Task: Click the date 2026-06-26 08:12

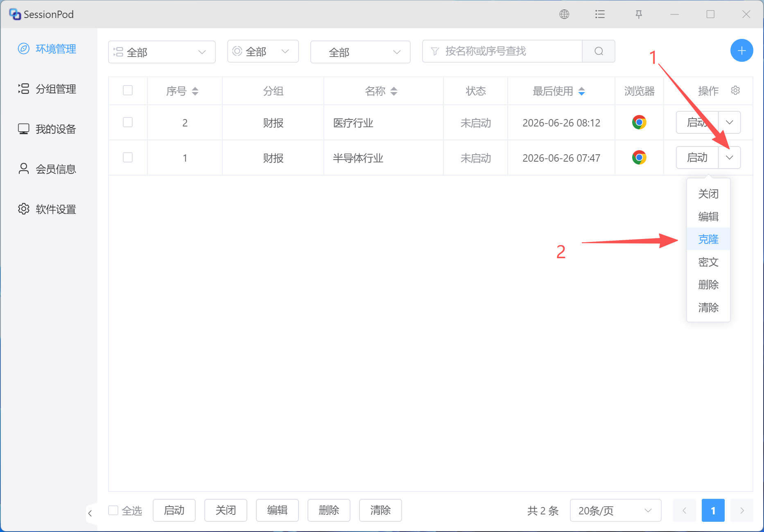Action: (561, 123)
